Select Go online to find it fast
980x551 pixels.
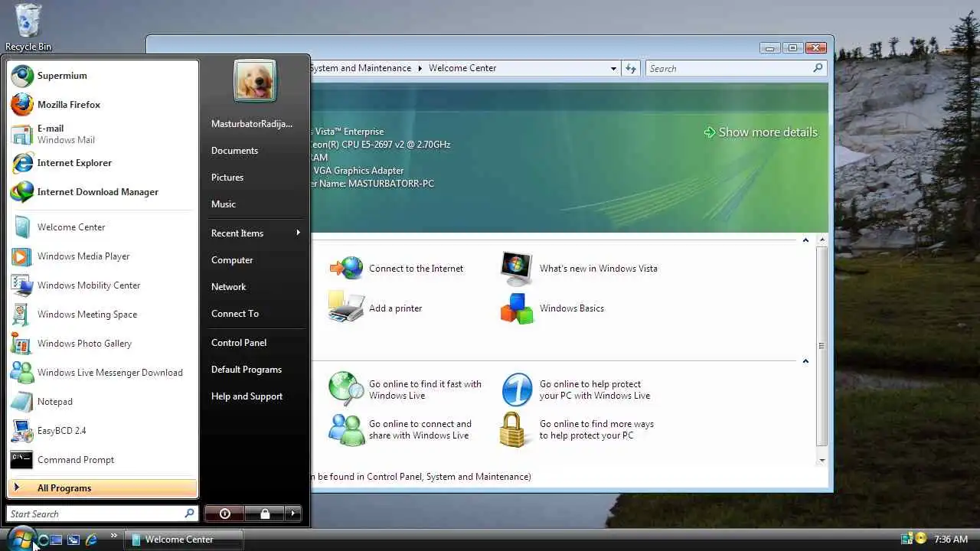[405, 390]
